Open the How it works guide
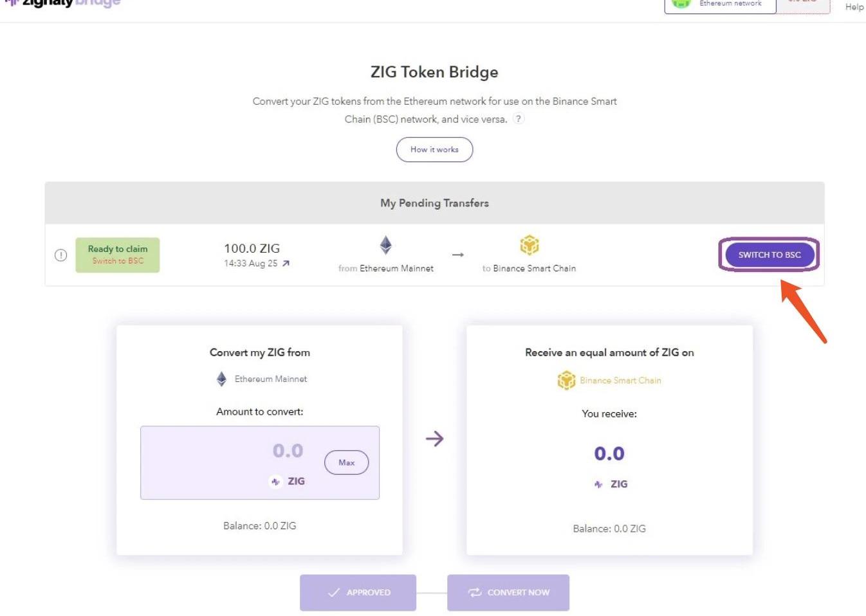 434,149
